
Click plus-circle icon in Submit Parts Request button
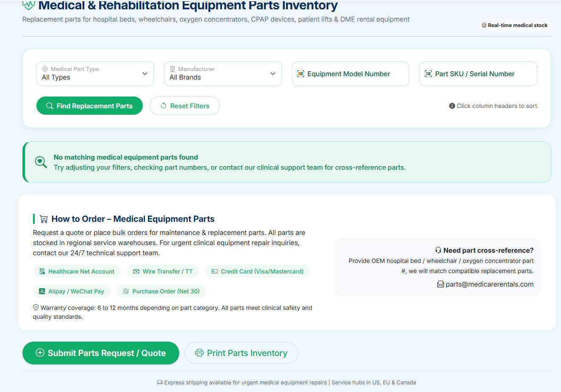click(x=40, y=353)
